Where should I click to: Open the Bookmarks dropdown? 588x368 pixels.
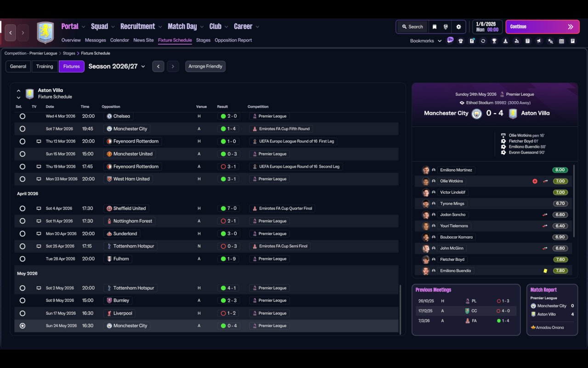pyautogui.click(x=426, y=41)
